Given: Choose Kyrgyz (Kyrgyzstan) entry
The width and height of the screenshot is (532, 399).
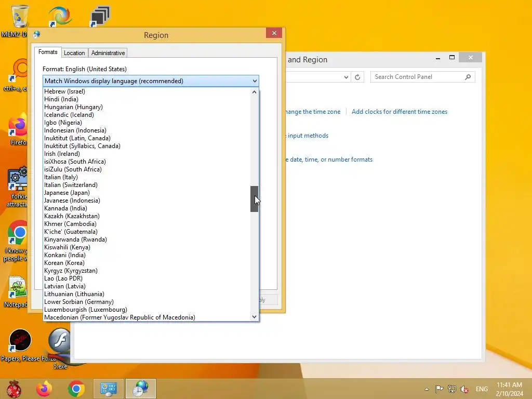Looking at the screenshot, I should [x=147, y=271].
